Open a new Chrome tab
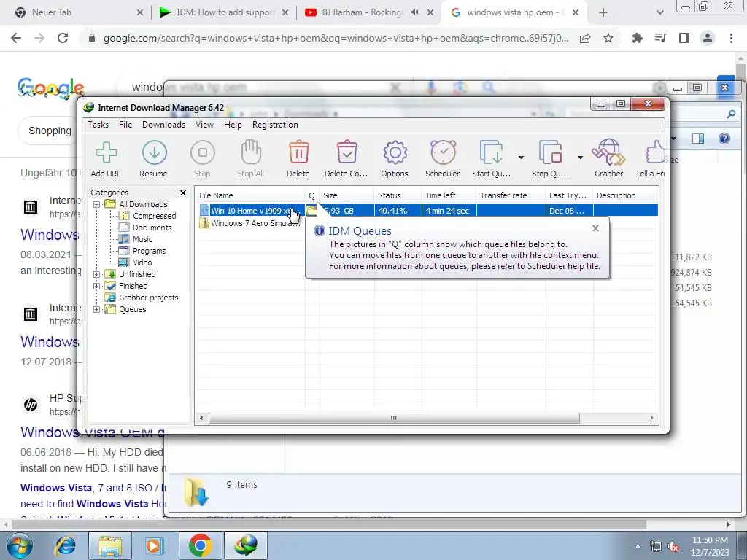This screenshot has height=560, width=747. [603, 13]
